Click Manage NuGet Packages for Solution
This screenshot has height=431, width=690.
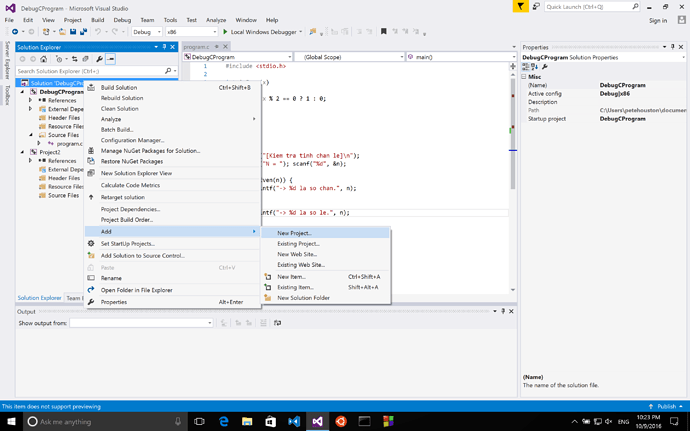click(172, 151)
